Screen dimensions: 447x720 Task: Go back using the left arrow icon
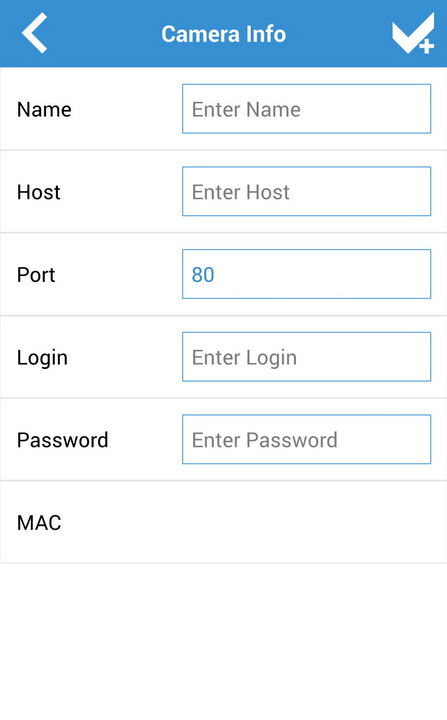(34, 33)
